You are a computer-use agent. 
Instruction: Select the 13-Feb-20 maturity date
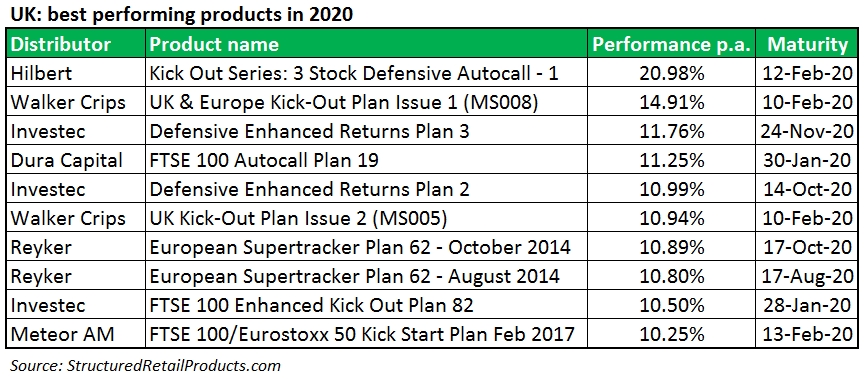click(x=807, y=334)
